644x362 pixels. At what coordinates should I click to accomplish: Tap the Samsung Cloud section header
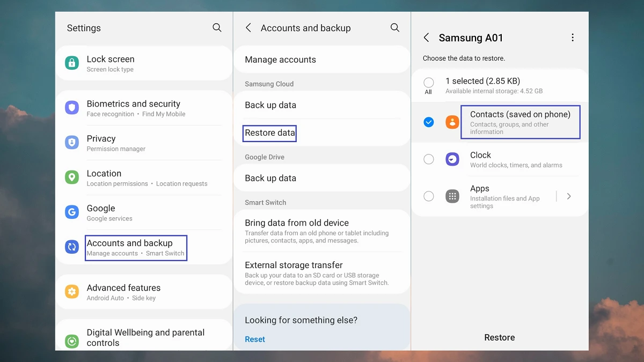269,84
